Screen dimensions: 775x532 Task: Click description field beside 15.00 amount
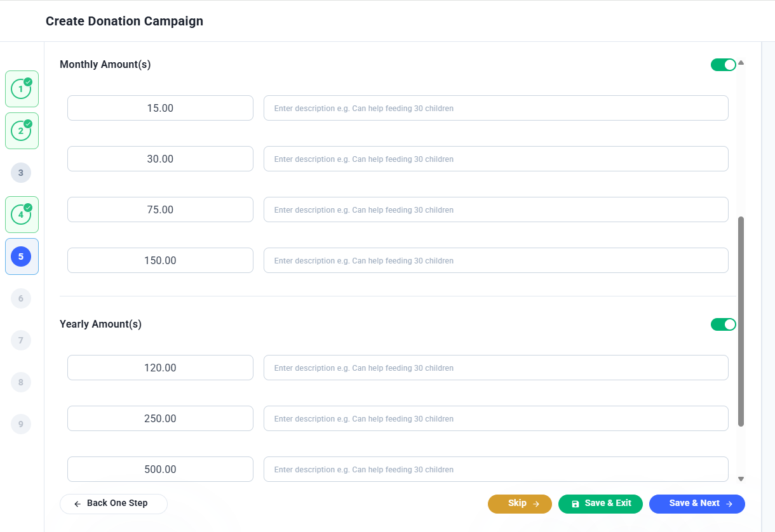click(496, 108)
